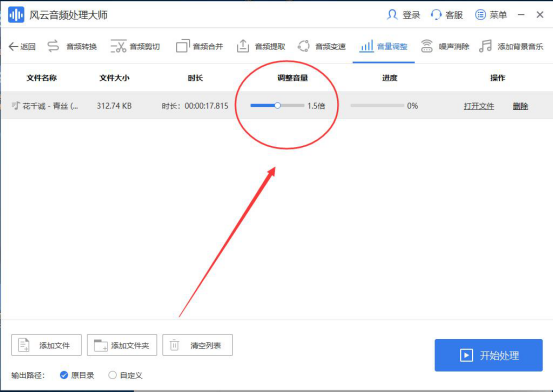Select the 添加背景音乐 music note icon

tap(486, 46)
